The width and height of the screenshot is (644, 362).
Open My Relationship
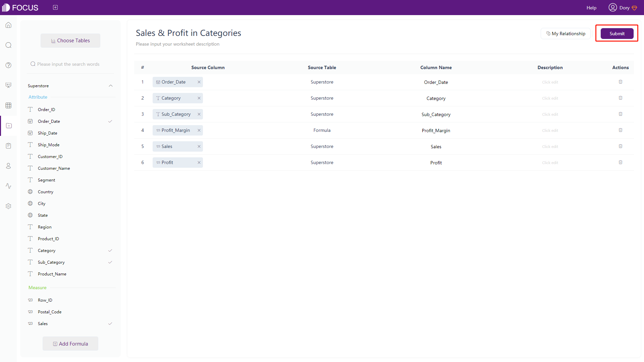tap(566, 34)
